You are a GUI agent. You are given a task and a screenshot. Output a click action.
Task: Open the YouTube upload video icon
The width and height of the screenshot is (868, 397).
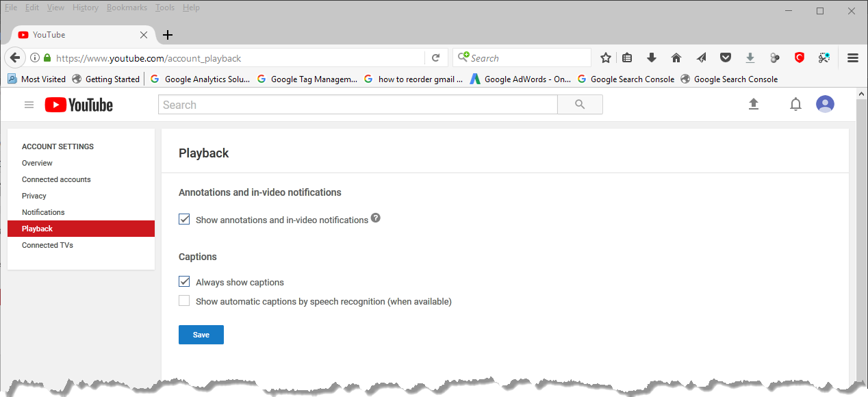pyautogui.click(x=754, y=104)
